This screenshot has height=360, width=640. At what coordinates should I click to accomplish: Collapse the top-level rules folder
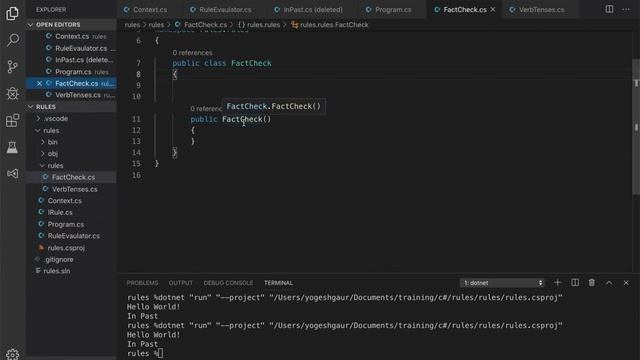pos(71,130)
